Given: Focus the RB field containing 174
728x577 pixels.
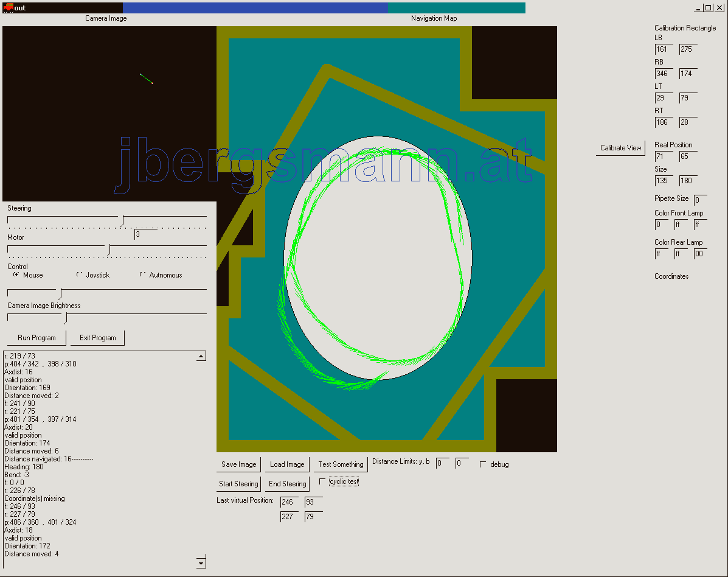Looking at the screenshot, I should pyautogui.click(x=688, y=74).
